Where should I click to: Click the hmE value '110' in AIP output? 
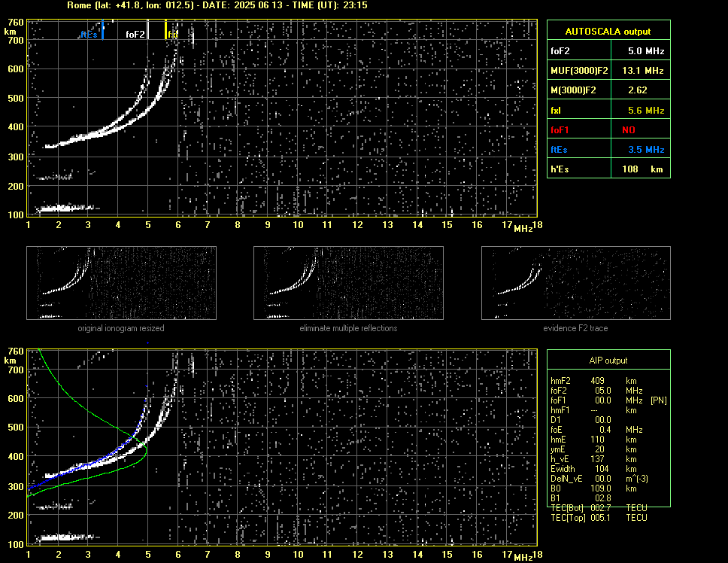597,440
